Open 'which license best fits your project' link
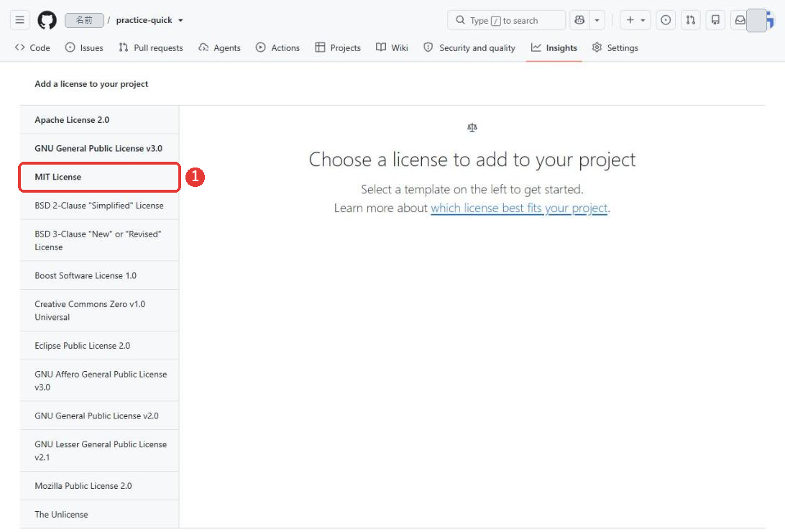 tap(519, 208)
